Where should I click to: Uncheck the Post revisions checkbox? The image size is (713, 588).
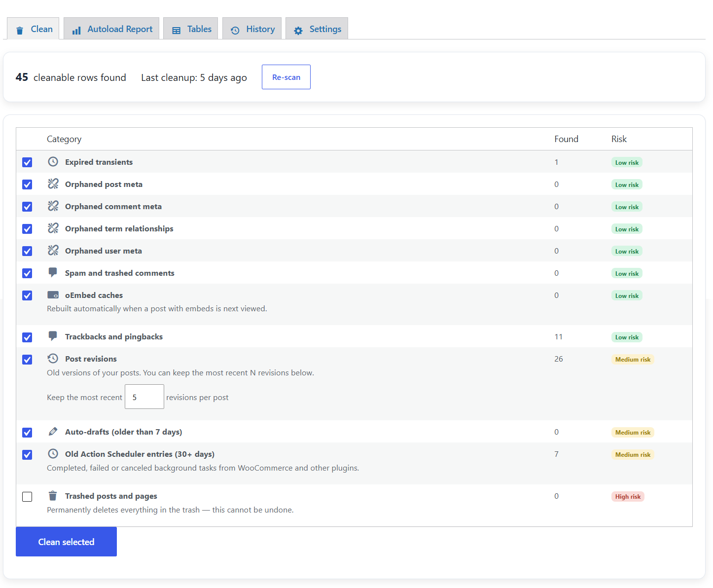27,360
